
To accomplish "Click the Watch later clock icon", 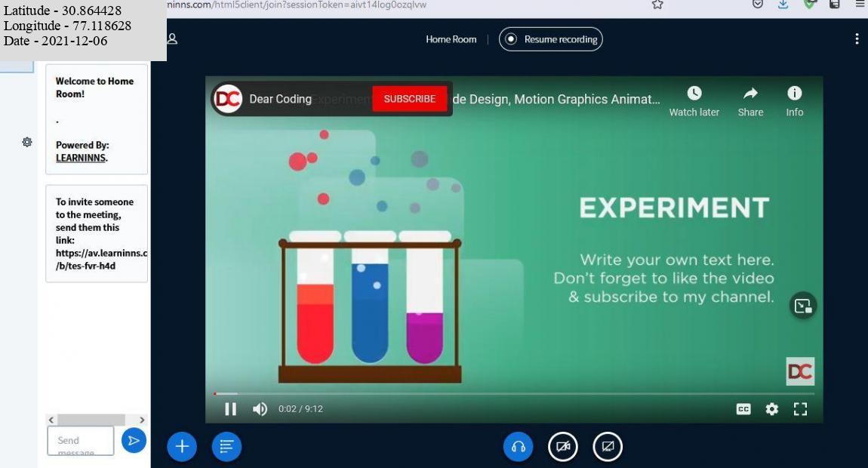I will [694, 93].
